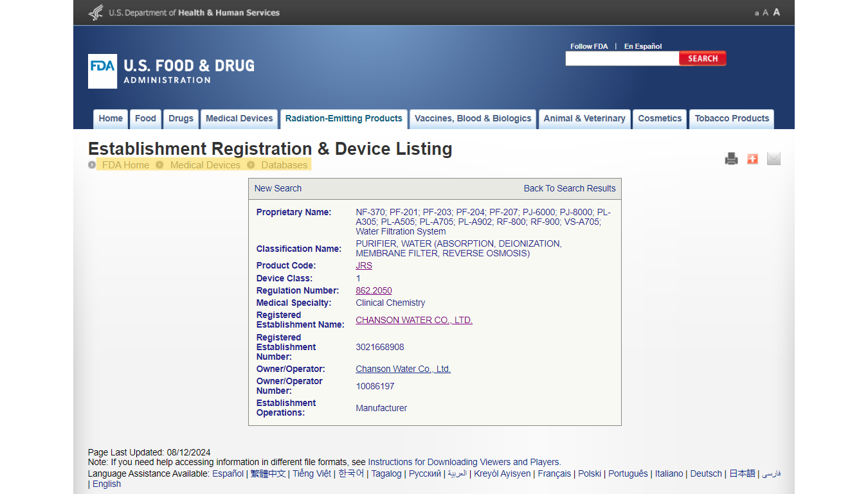Viewport: 868px width, 494px height.
Task: Switch to En Español
Action: point(642,46)
